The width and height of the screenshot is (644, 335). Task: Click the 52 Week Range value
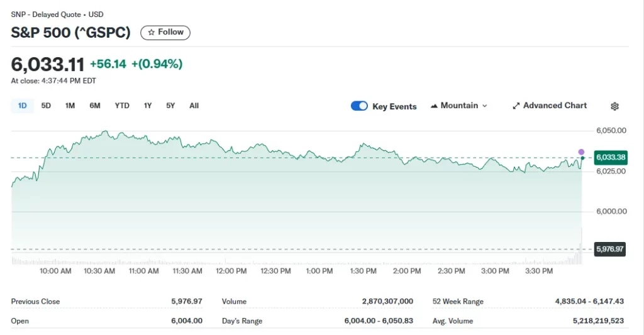[x=589, y=301]
